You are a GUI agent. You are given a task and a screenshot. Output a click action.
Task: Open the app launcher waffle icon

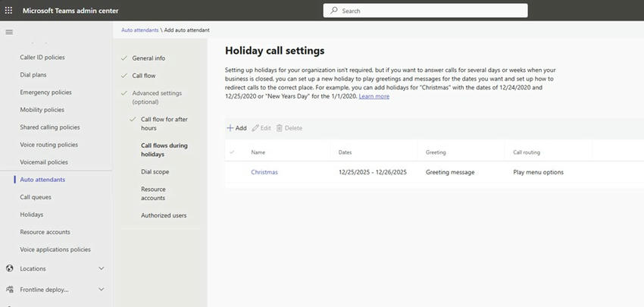pyautogui.click(x=8, y=11)
